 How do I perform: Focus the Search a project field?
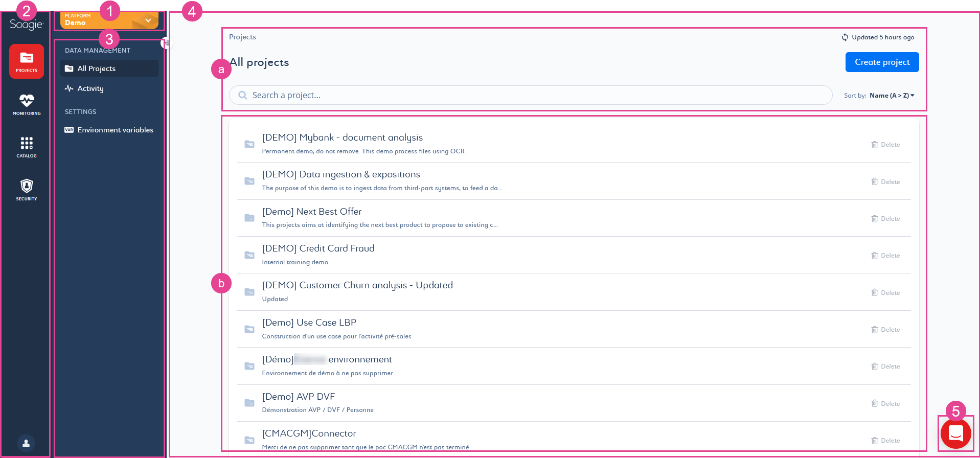(x=531, y=95)
